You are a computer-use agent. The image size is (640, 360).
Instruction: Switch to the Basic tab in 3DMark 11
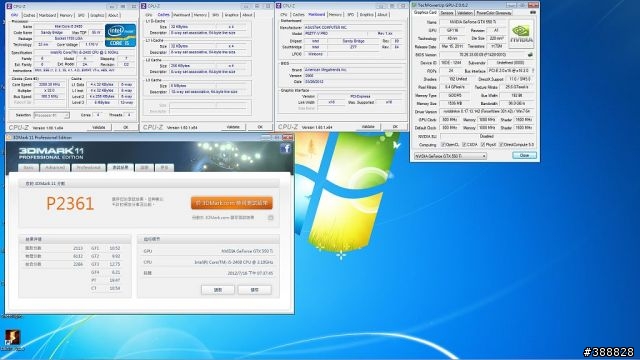click(29, 167)
